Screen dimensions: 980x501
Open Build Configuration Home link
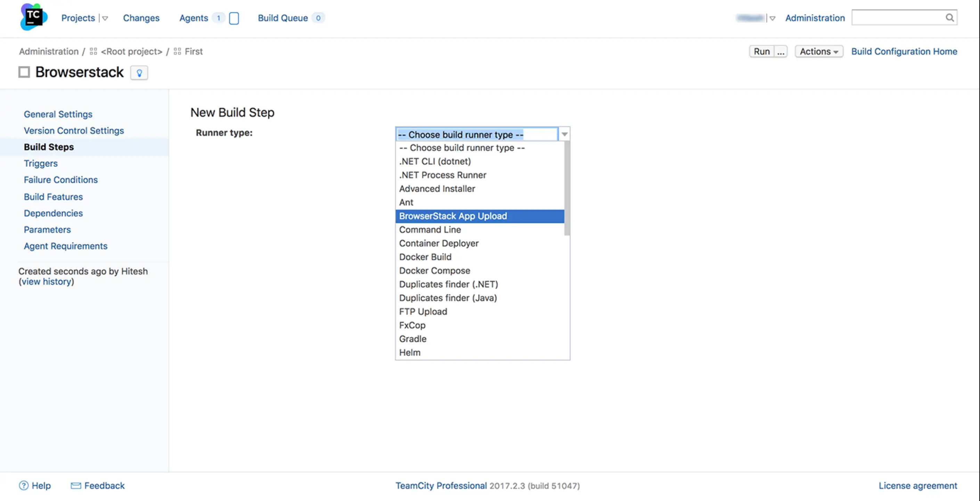[x=904, y=51]
